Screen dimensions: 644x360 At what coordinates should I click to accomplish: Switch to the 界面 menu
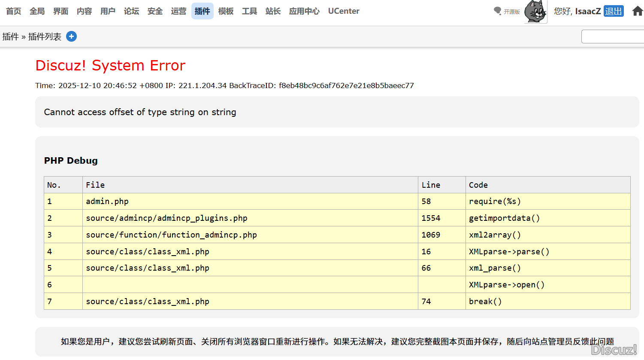pos(61,11)
